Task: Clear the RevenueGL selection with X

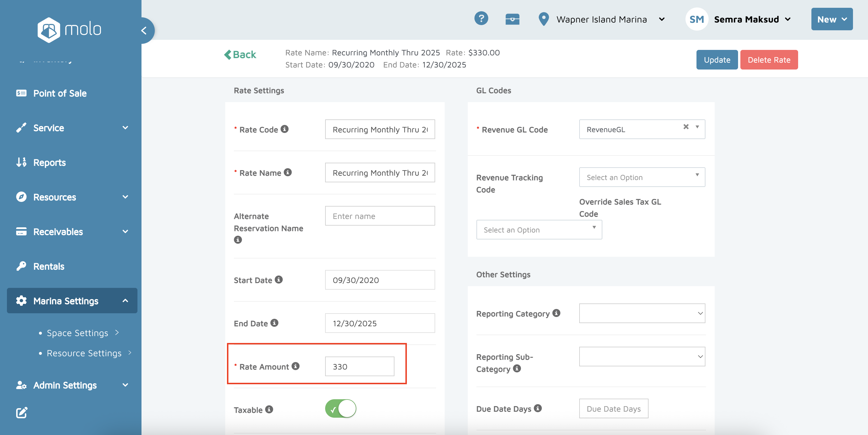Action: [x=686, y=127]
